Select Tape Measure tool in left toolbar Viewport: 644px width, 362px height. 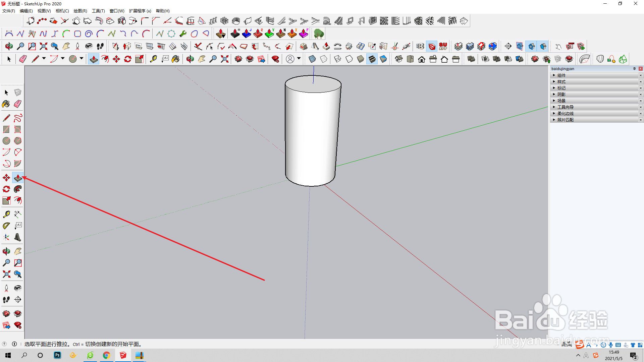pos(6,214)
